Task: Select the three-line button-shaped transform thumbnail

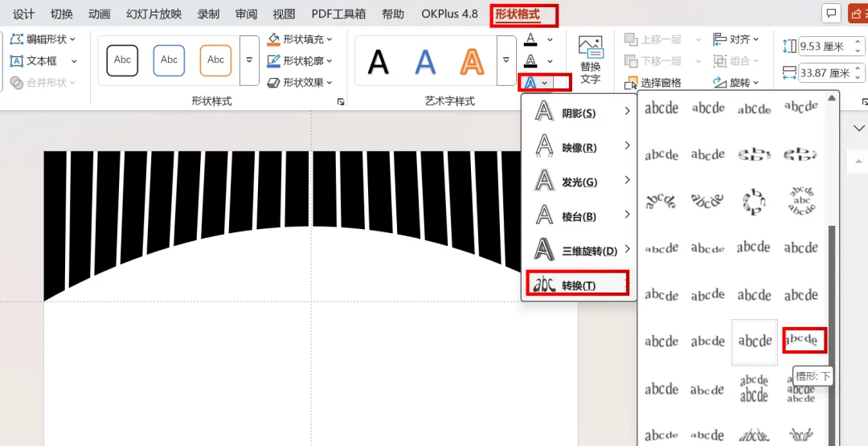Action: coord(801,201)
